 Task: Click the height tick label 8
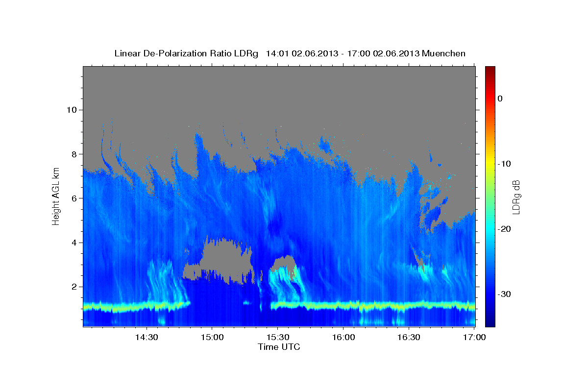pos(73,154)
